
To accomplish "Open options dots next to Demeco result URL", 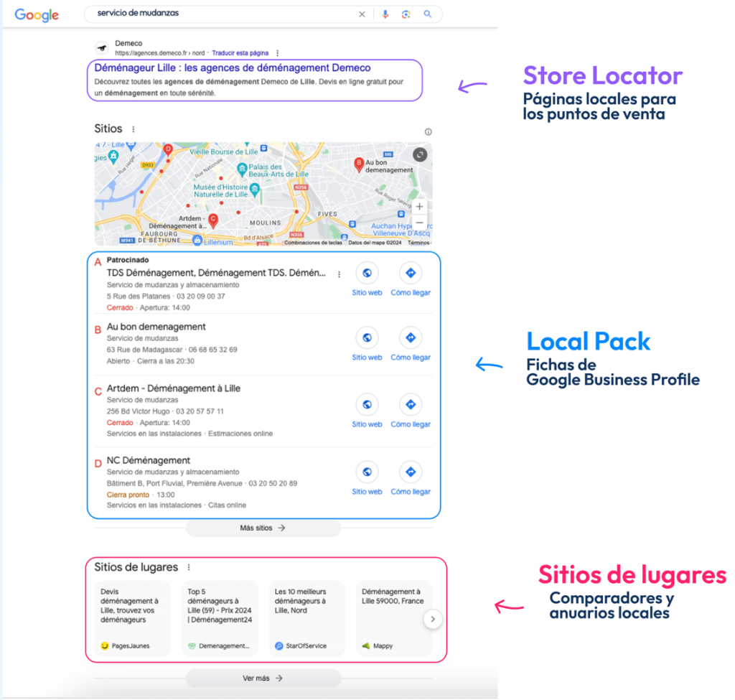I will tap(278, 53).
